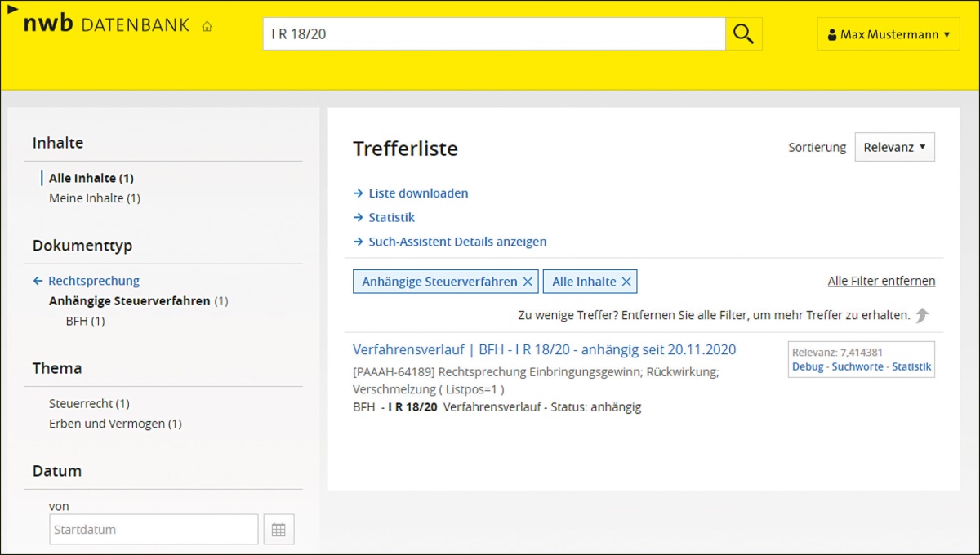The width and height of the screenshot is (980, 555).
Task: Open the Relevanz sorting dropdown
Action: point(894,147)
